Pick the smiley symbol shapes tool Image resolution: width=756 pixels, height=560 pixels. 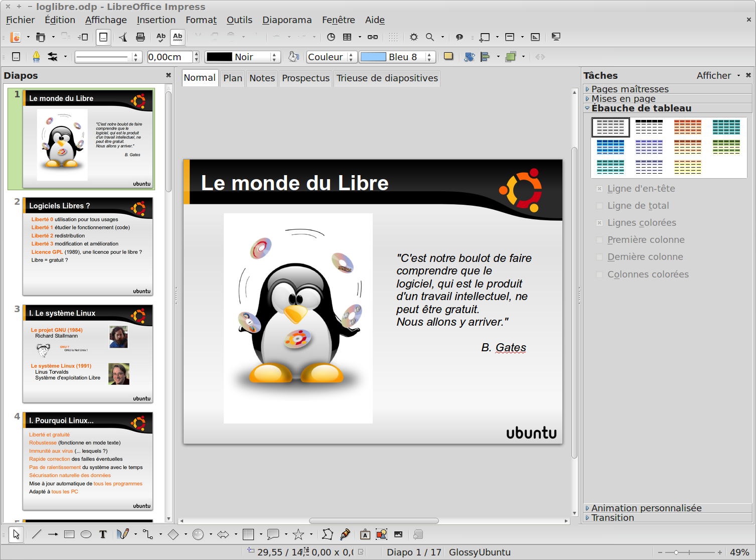click(x=198, y=534)
